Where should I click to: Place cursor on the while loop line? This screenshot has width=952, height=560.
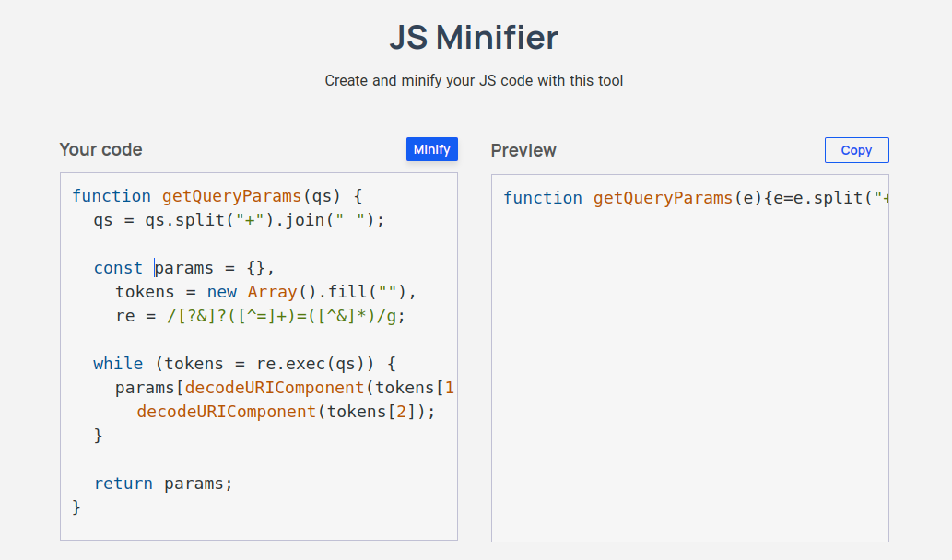click(x=244, y=364)
